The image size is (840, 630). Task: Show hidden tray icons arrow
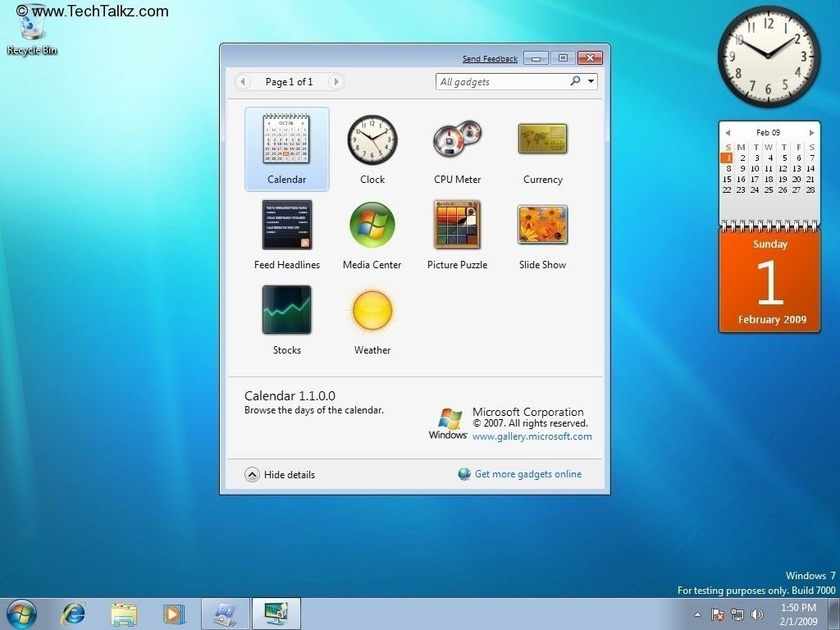697,614
